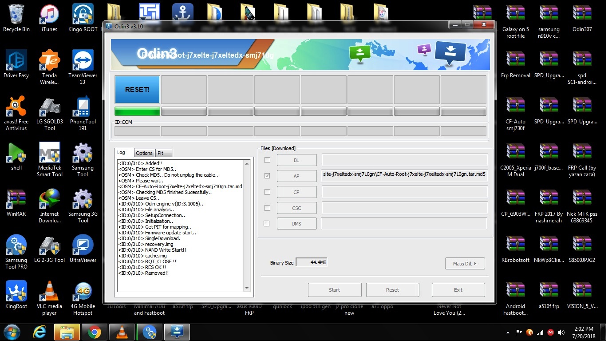Open RBrobotsoft archive on desktop
This screenshot has height=364, width=616.
click(x=515, y=249)
